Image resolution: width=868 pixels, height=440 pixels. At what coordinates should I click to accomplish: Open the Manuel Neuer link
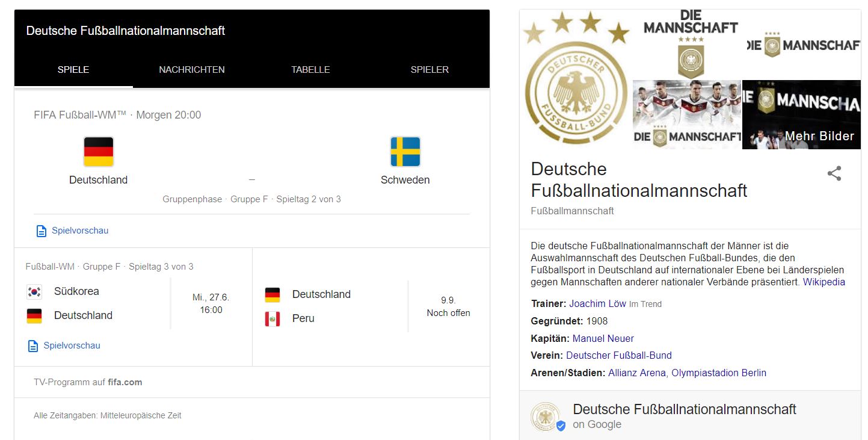tap(603, 339)
